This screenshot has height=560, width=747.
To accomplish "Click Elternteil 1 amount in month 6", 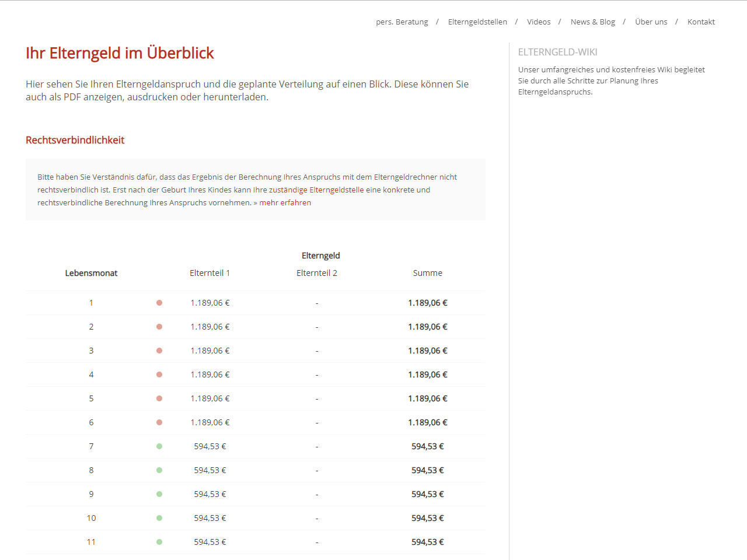I will 210,422.
